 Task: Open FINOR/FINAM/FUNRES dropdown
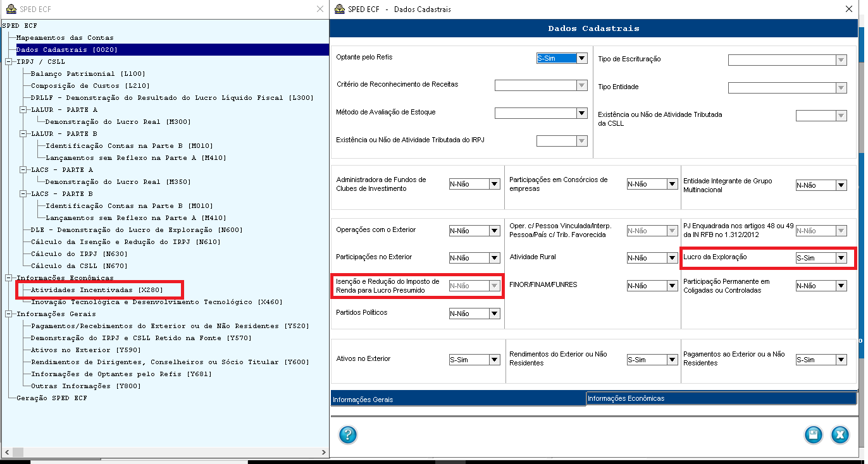click(672, 286)
